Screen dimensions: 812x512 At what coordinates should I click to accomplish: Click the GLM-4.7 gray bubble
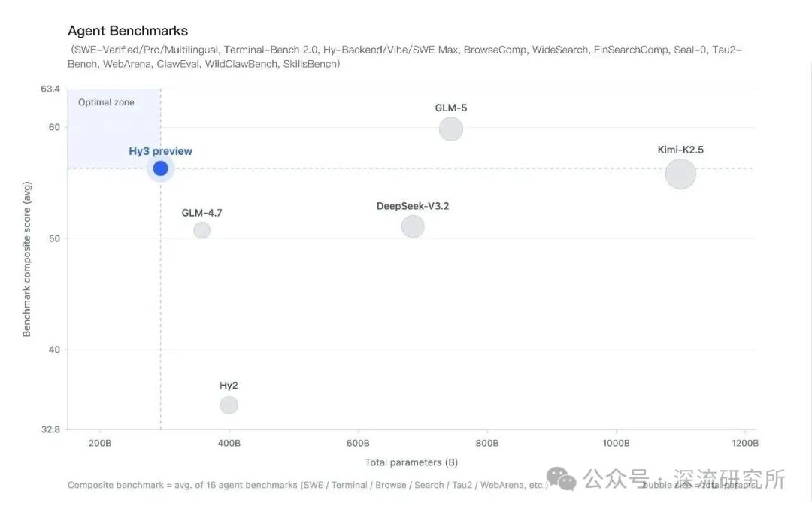tap(201, 230)
